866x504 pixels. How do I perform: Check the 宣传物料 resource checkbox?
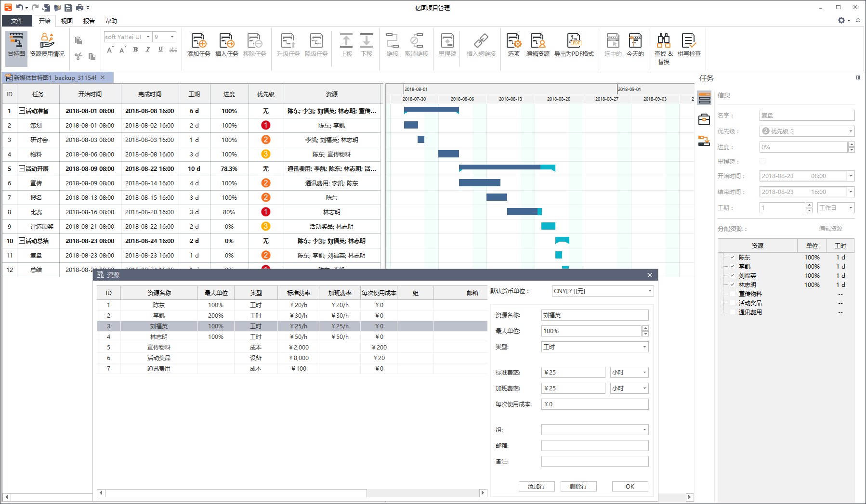(x=732, y=294)
